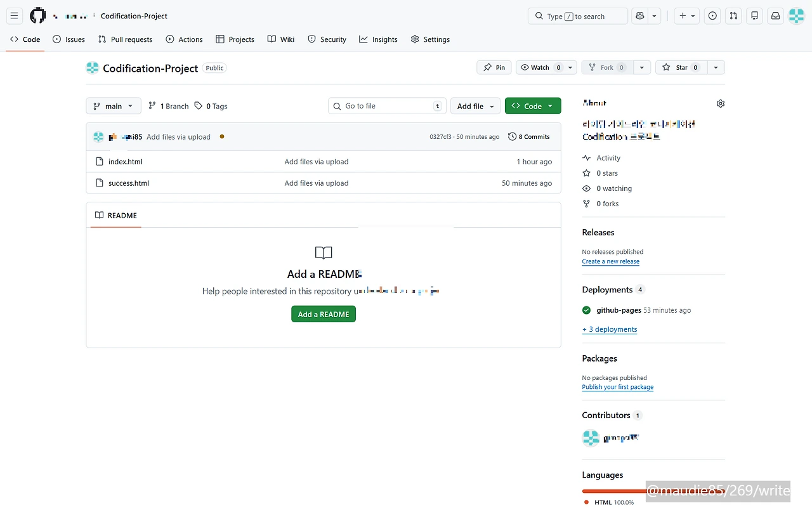Pin the Codification-Project repository
Screen dimensions: 812x517
point(494,67)
